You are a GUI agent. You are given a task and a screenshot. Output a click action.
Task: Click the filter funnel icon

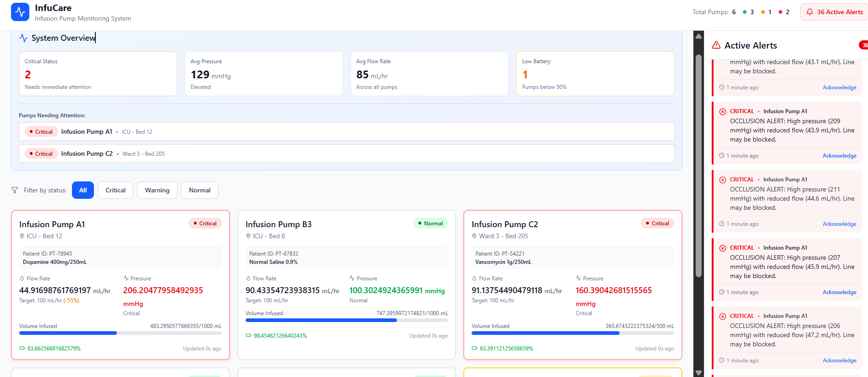[x=15, y=190]
